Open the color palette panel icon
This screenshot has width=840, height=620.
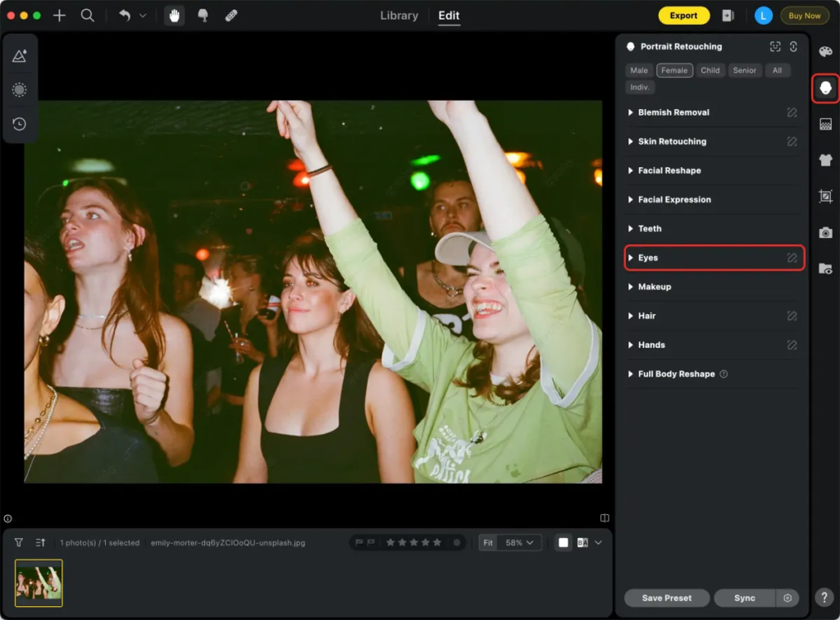(x=825, y=52)
